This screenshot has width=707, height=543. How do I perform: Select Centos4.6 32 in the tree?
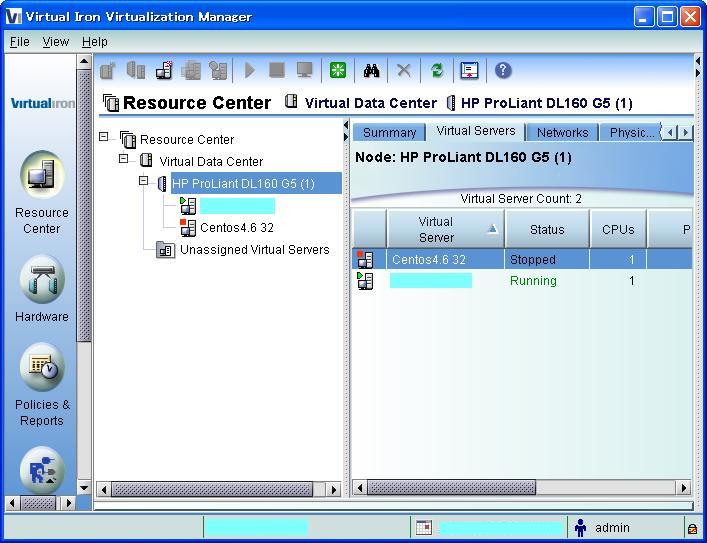pyautogui.click(x=237, y=228)
